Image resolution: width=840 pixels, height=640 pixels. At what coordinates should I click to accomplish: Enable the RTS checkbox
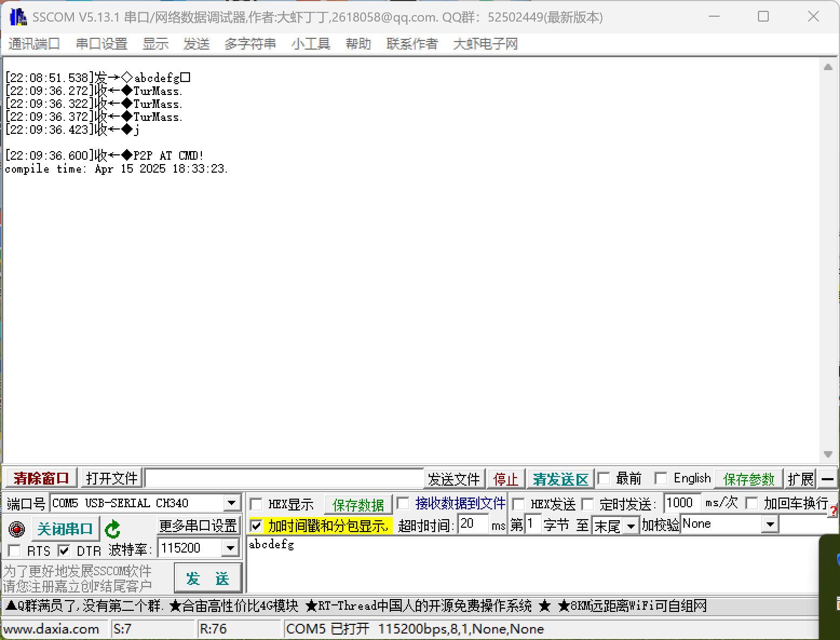pyautogui.click(x=14, y=550)
